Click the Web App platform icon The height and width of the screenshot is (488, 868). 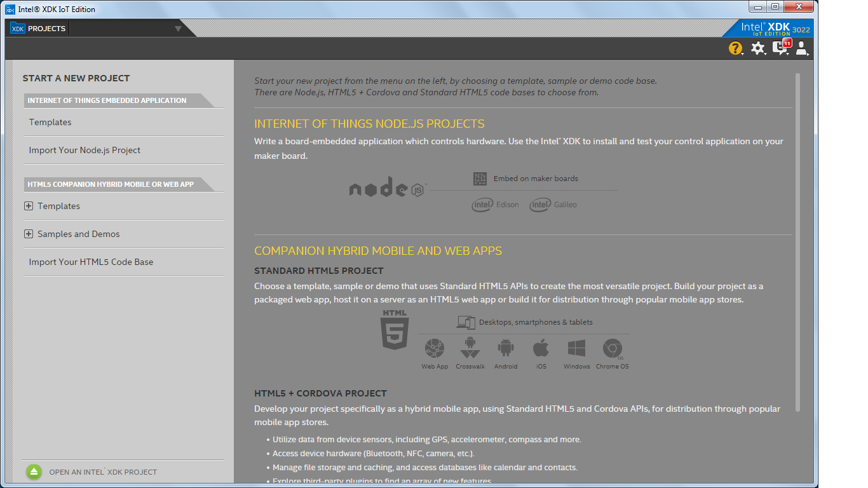click(x=435, y=348)
